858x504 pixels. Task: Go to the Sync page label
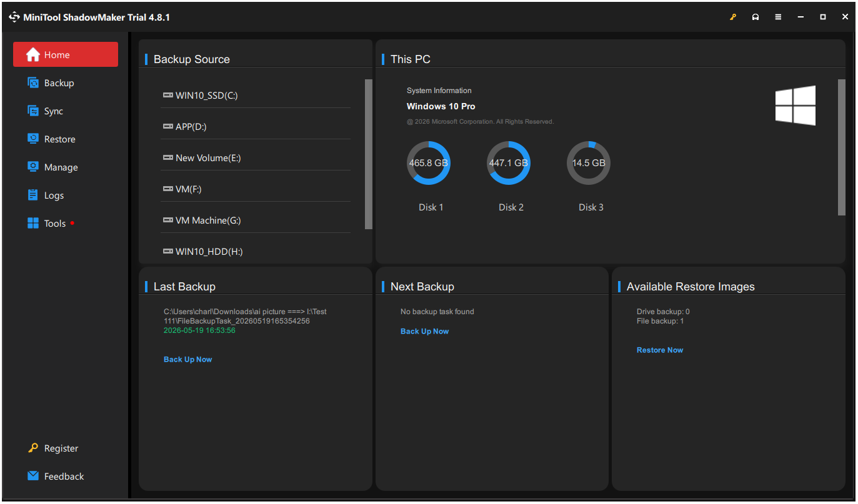point(54,111)
